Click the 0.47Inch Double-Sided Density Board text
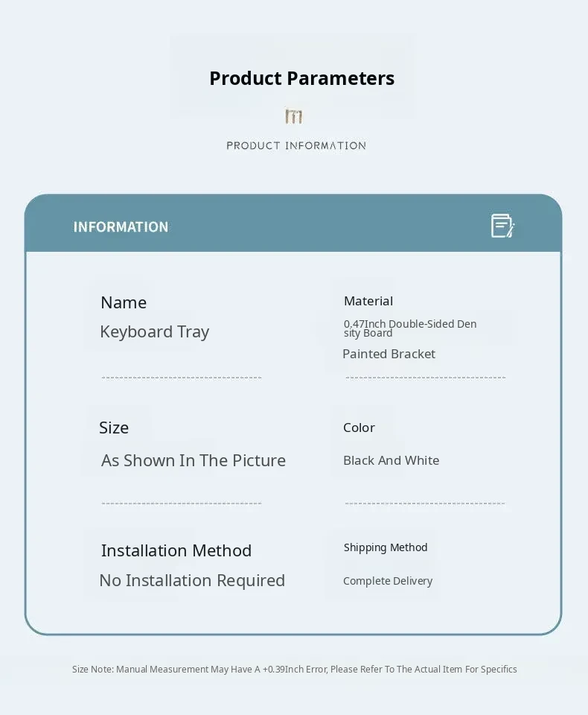The image size is (588, 715). tap(409, 328)
